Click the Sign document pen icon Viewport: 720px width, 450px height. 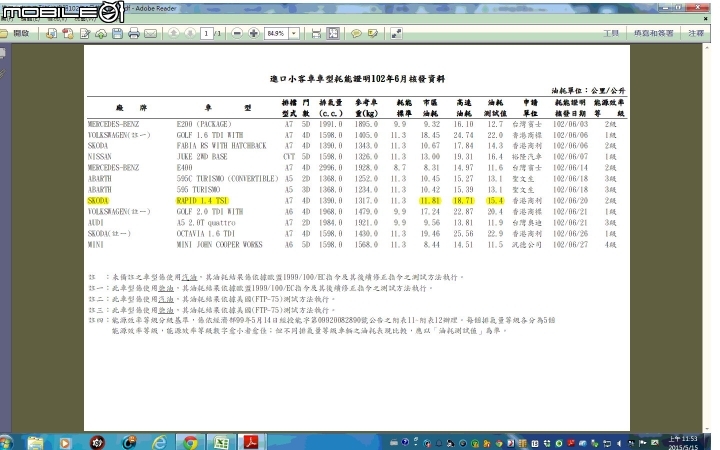click(84, 33)
